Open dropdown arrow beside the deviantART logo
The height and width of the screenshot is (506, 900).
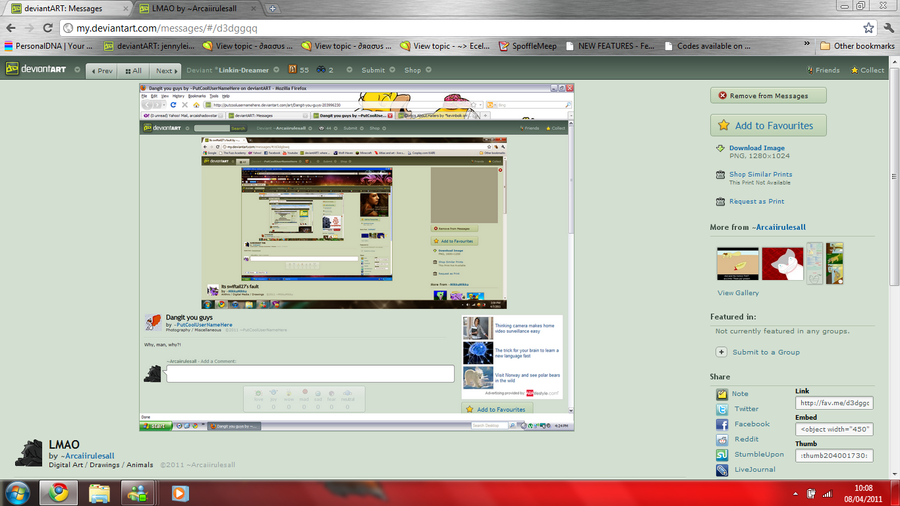click(77, 70)
